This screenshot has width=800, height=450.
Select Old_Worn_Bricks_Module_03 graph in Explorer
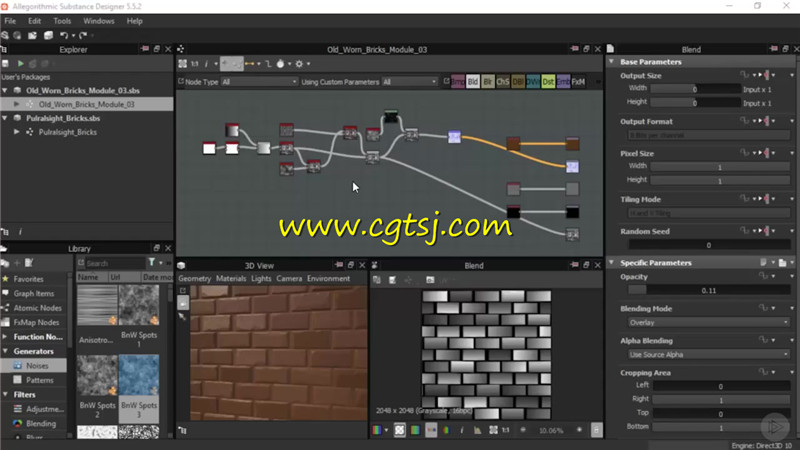87,104
